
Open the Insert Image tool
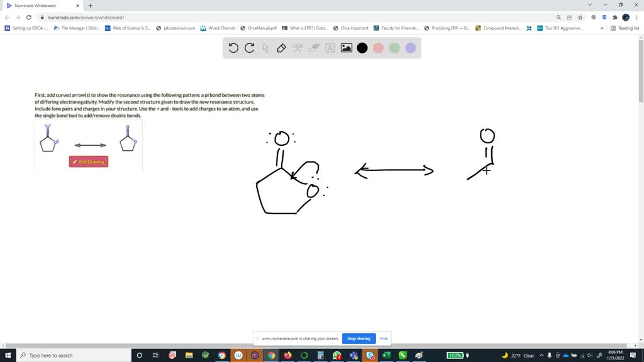(x=346, y=47)
